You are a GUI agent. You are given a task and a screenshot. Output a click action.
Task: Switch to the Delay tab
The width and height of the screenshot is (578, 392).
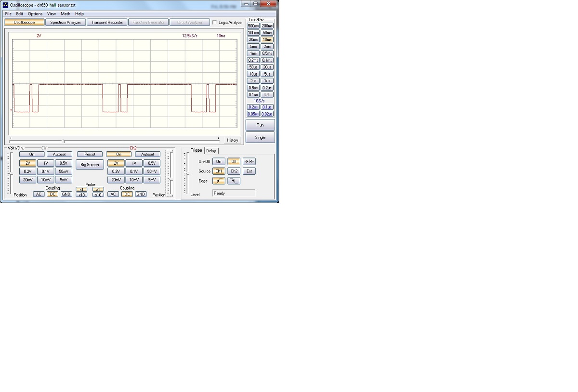point(211,151)
